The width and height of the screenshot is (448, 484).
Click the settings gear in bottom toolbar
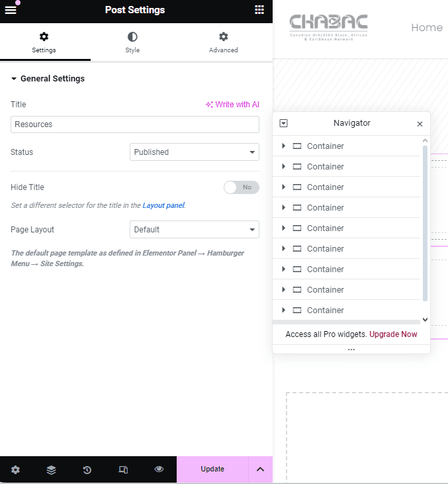click(x=15, y=469)
